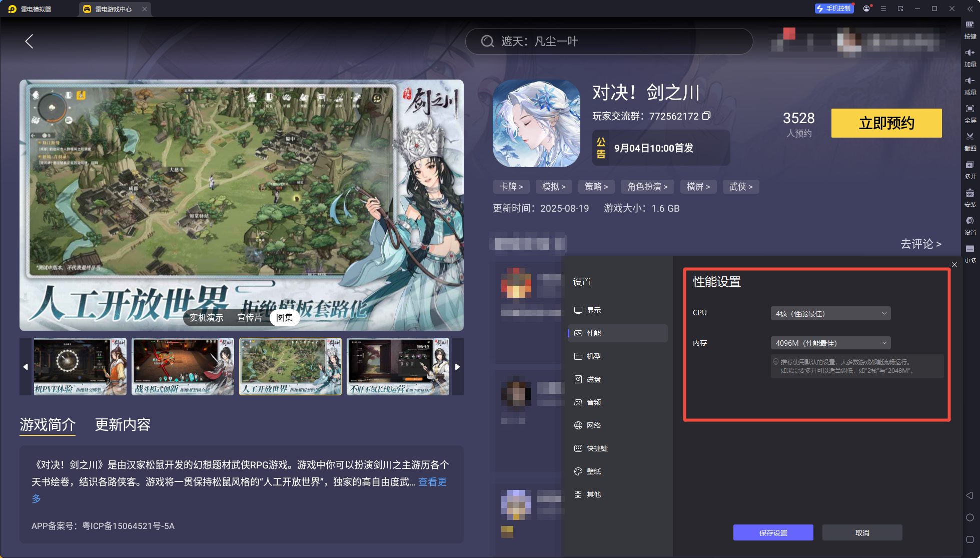
Task: Open the 角色扮演 category tag
Action: (647, 187)
